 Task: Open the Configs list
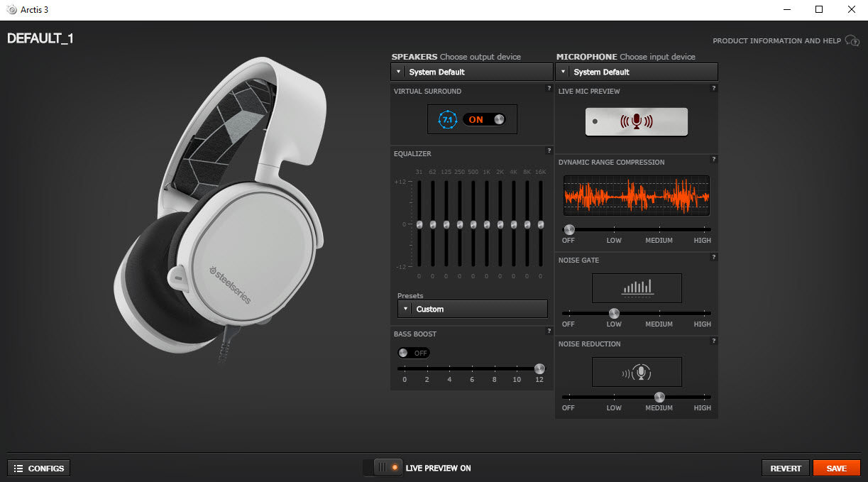coord(39,469)
